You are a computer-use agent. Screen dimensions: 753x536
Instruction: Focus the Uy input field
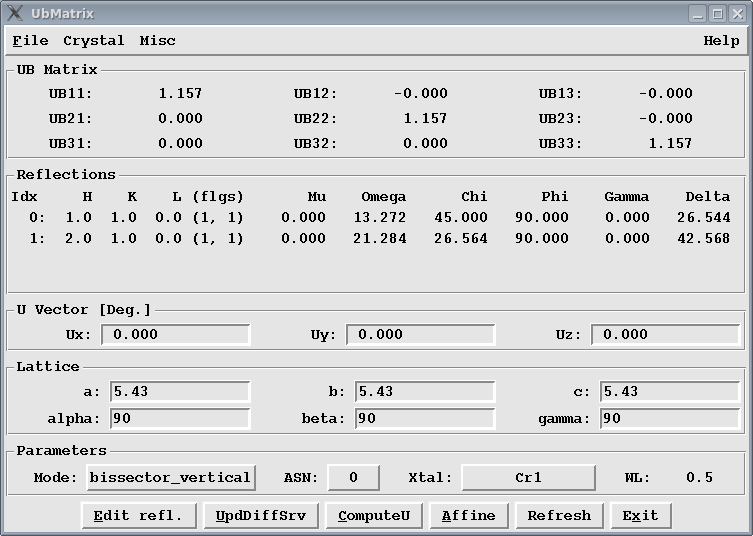pyautogui.click(x=420, y=334)
